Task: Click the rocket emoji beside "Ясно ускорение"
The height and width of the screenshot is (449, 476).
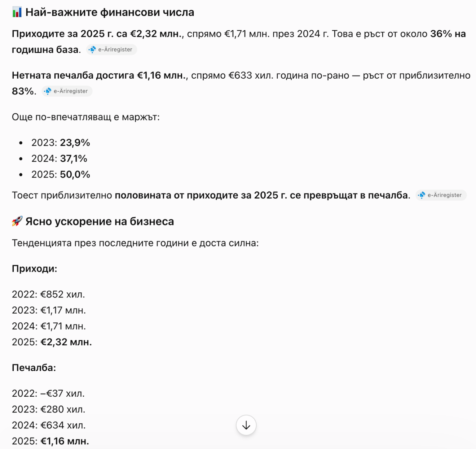Action: [17, 221]
